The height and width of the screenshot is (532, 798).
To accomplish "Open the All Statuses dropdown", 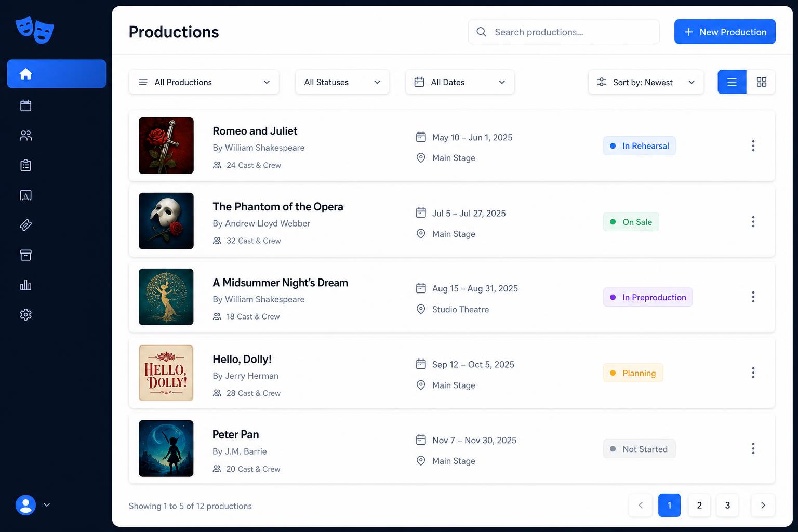I will (x=342, y=82).
